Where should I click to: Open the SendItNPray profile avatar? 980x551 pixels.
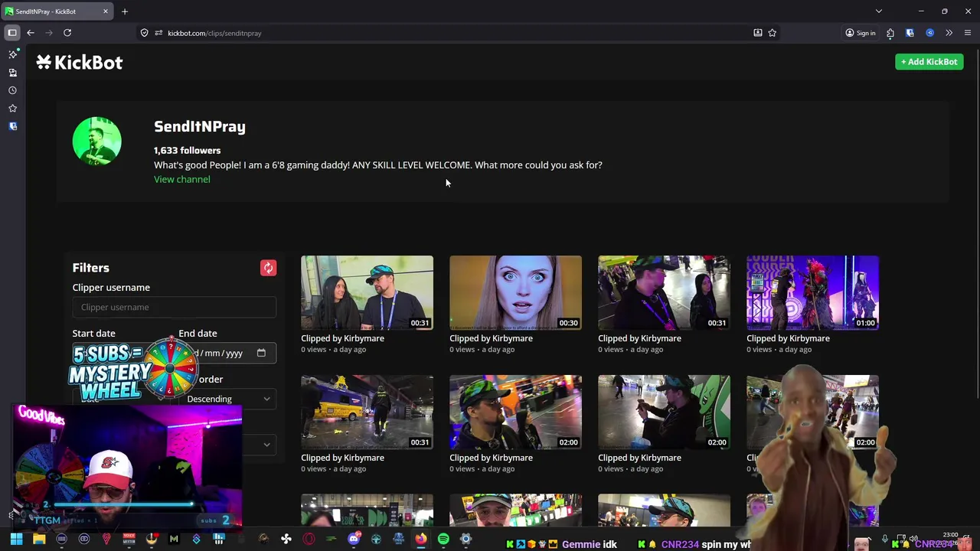point(97,142)
